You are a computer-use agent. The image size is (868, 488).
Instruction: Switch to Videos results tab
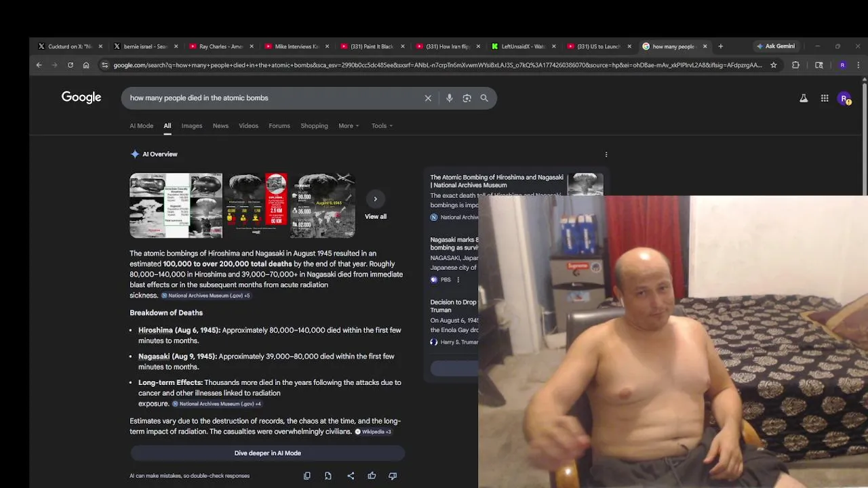point(248,126)
